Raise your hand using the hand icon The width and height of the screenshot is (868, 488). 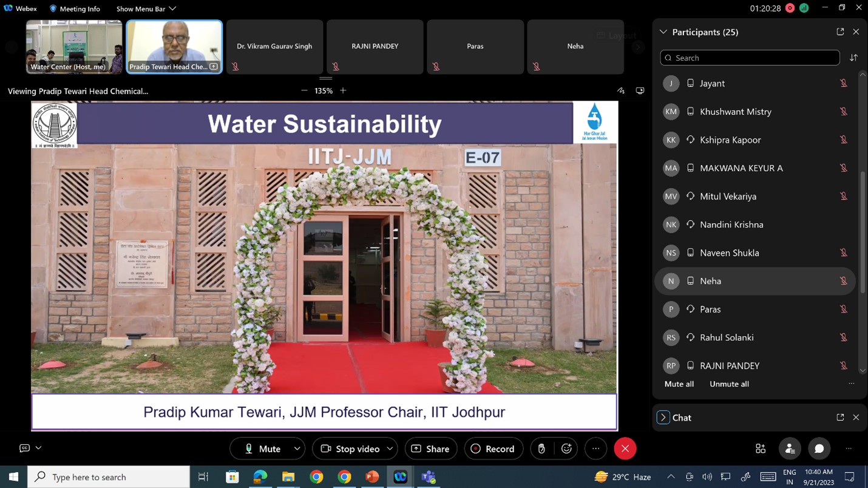[x=541, y=449]
